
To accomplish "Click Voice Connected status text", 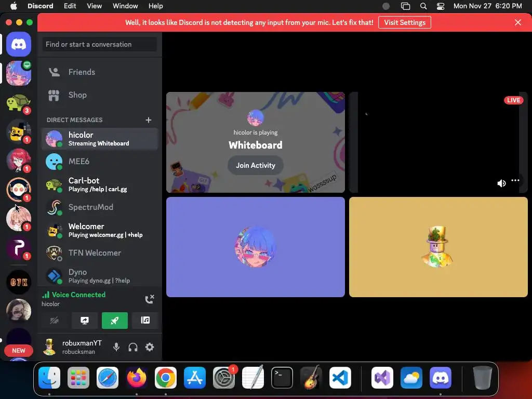I will 78,295.
